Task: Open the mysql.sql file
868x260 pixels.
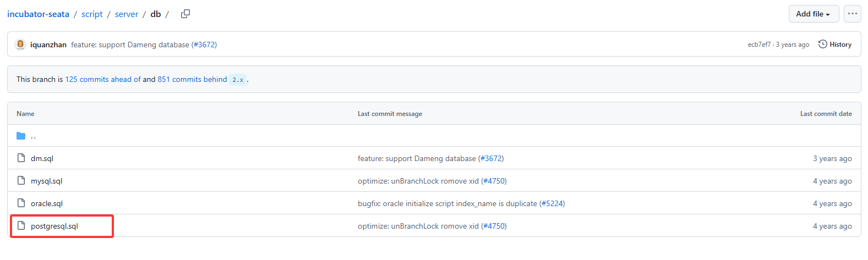Action: 47,181
